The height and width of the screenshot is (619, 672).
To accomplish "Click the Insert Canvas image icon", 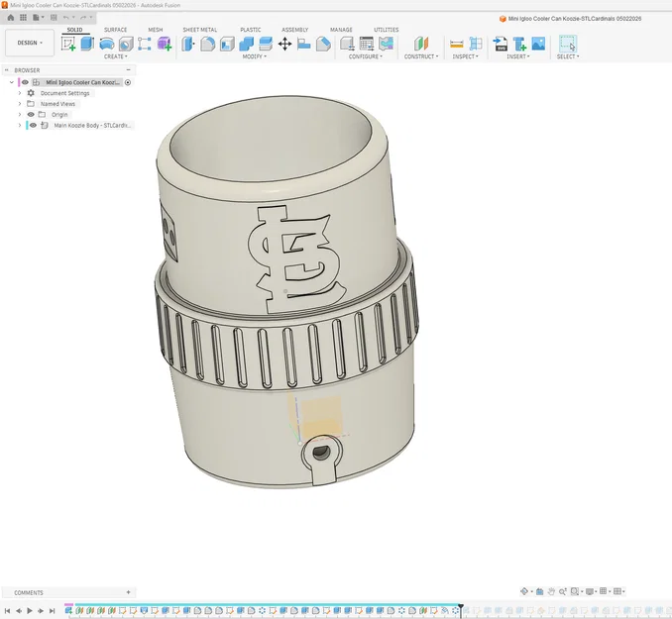I will pyautogui.click(x=538, y=44).
